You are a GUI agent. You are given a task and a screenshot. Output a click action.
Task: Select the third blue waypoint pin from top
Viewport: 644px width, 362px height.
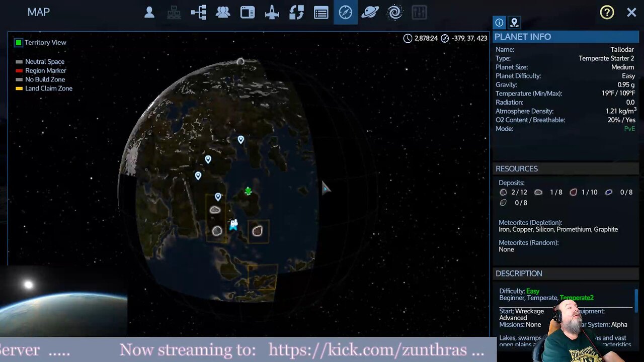click(198, 175)
